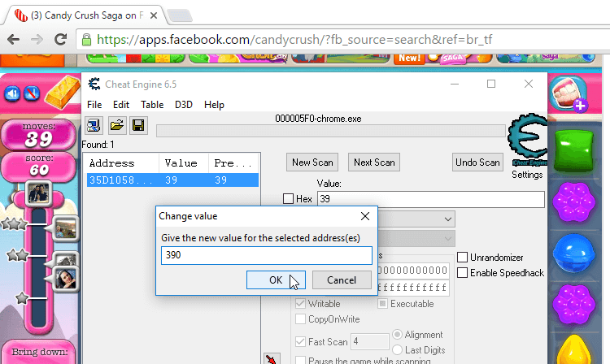Toggle the Writable checkbox
The width and height of the screenshot is (610, 364).
[x=300, y=303]
